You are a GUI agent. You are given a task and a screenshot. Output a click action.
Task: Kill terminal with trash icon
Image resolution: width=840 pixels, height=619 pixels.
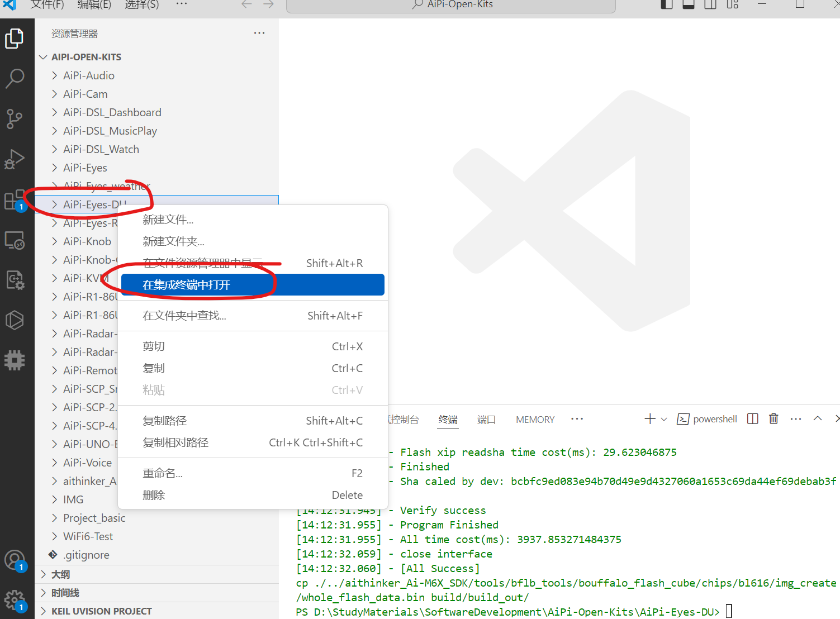click(x=773, y=419)
